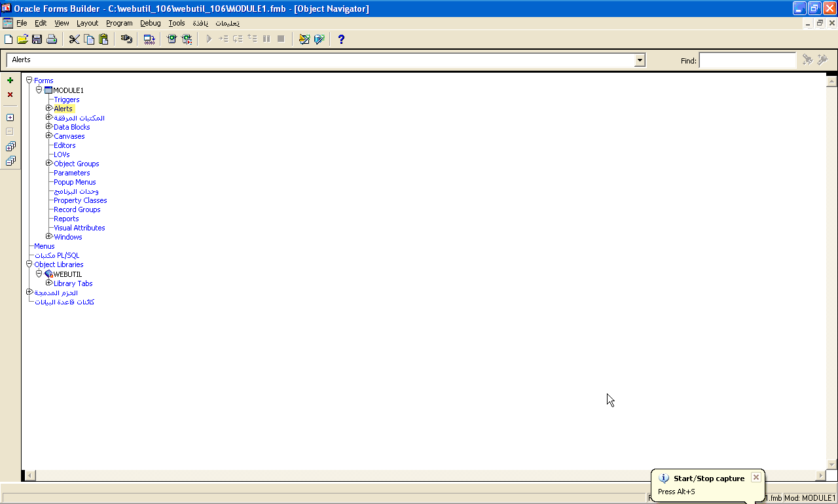The image size is (838, 504).
Task: Click inside the Find text field
Action: click(747, 60)
